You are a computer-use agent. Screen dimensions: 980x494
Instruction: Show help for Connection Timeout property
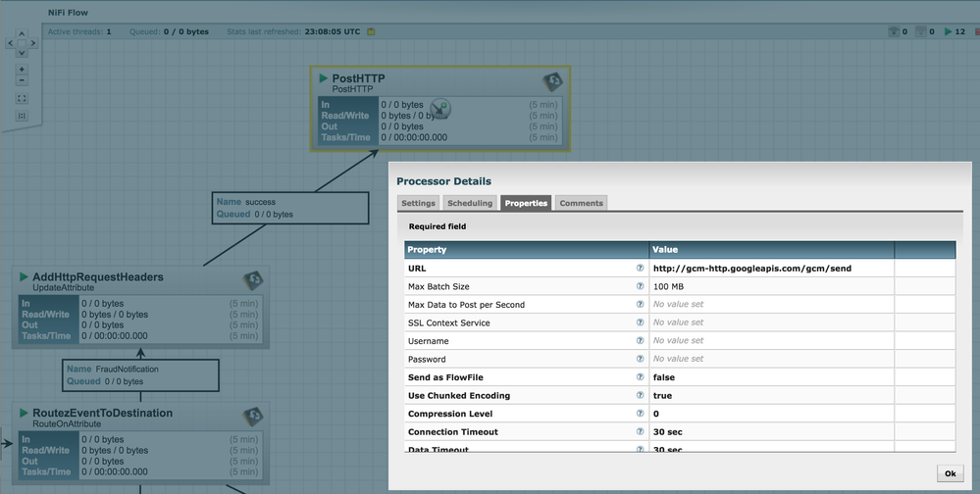click(x=640, y=431)
